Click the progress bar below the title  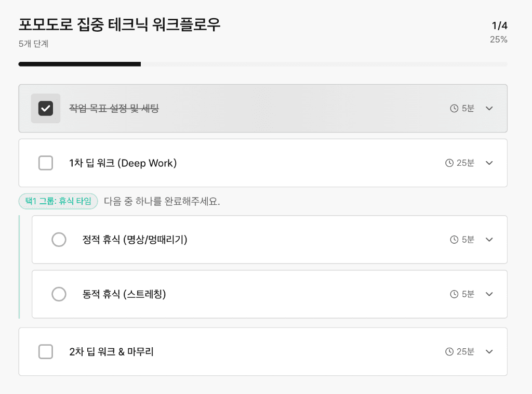(263, 64)
